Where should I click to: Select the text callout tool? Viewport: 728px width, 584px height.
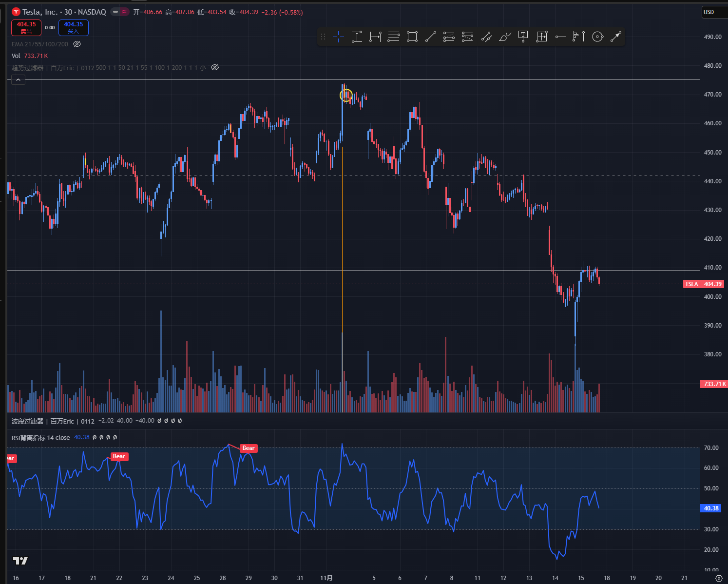click(x=523, y=37)
